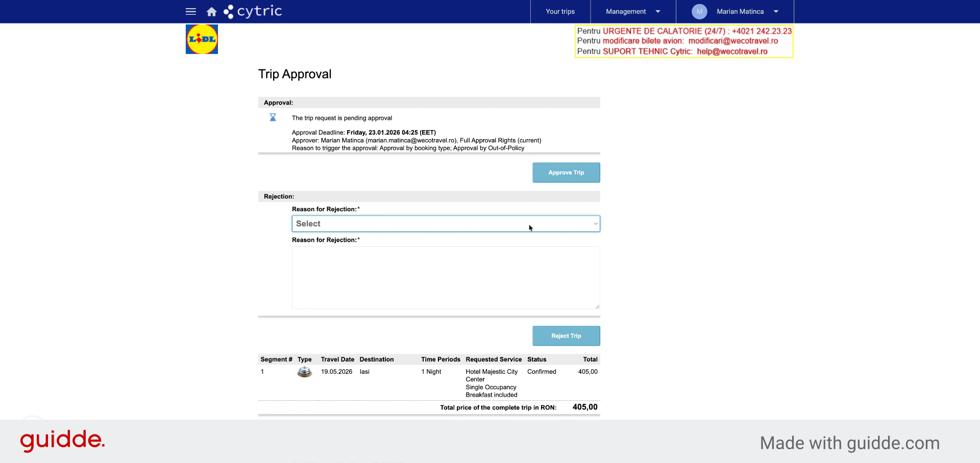Click the pending approval hourglass icon
Screen dimensions: 980x463
(273, 118)
